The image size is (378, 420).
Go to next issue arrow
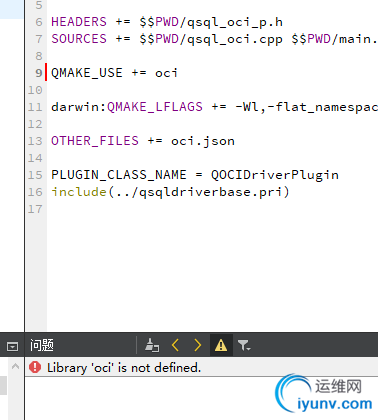tap(197, 345)
